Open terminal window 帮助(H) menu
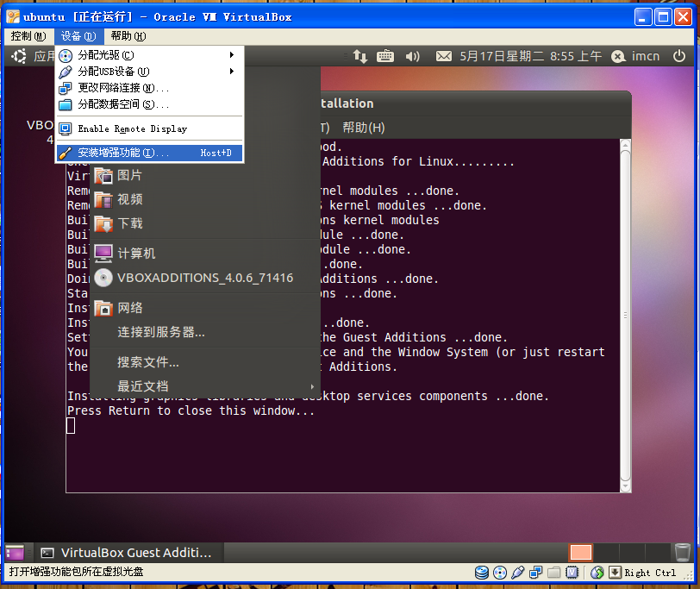Viewport: 700px width, 589px height. point(364,128)
